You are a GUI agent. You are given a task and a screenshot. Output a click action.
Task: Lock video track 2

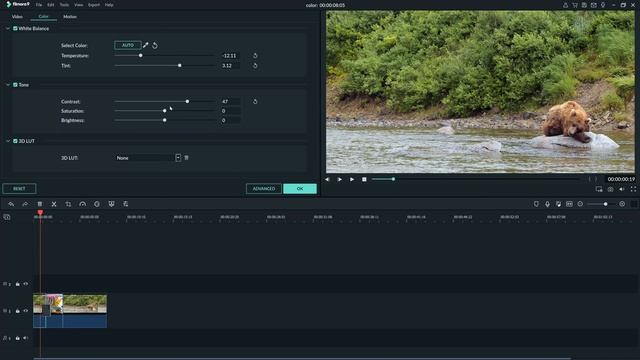click(18, 284)
